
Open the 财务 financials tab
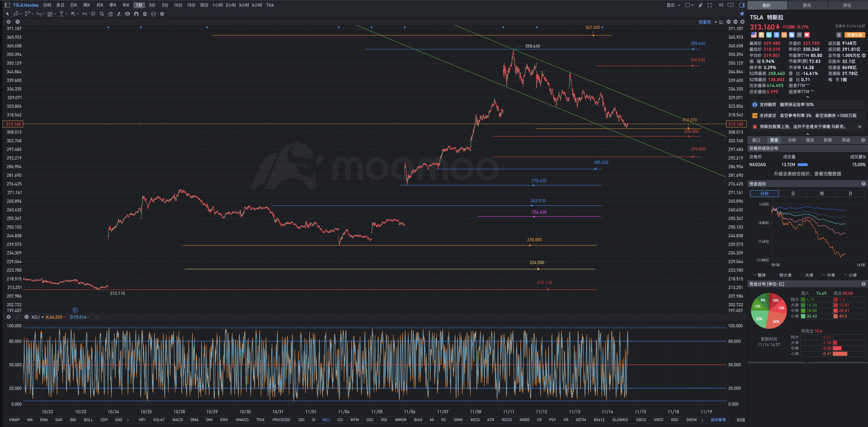click(x=828, y=140)
